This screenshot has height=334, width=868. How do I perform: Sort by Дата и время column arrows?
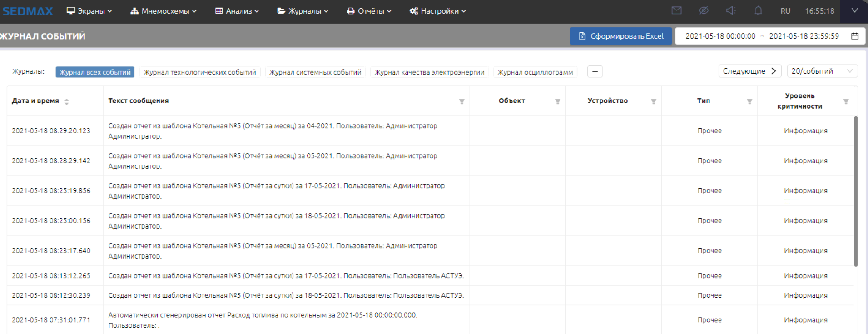point(67,101)
